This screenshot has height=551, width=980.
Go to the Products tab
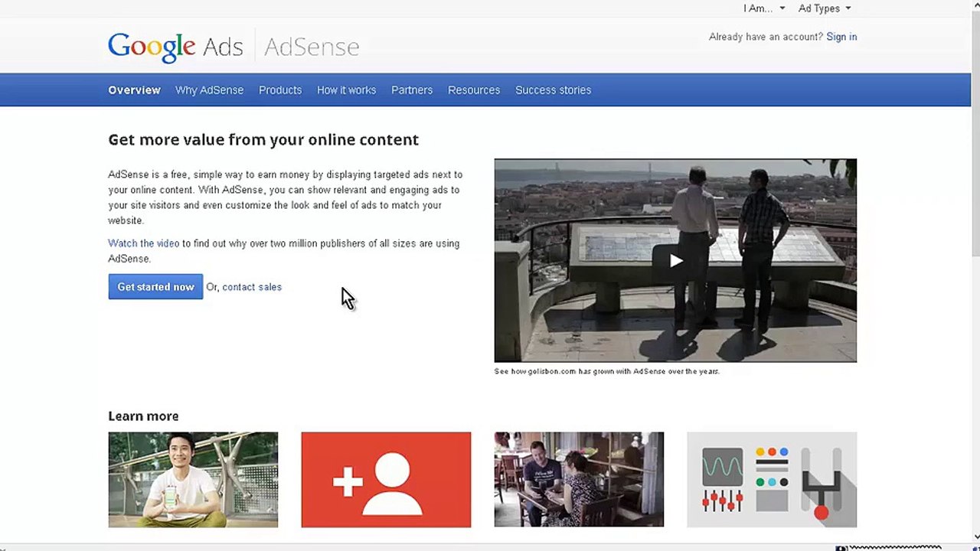[280, 90]
